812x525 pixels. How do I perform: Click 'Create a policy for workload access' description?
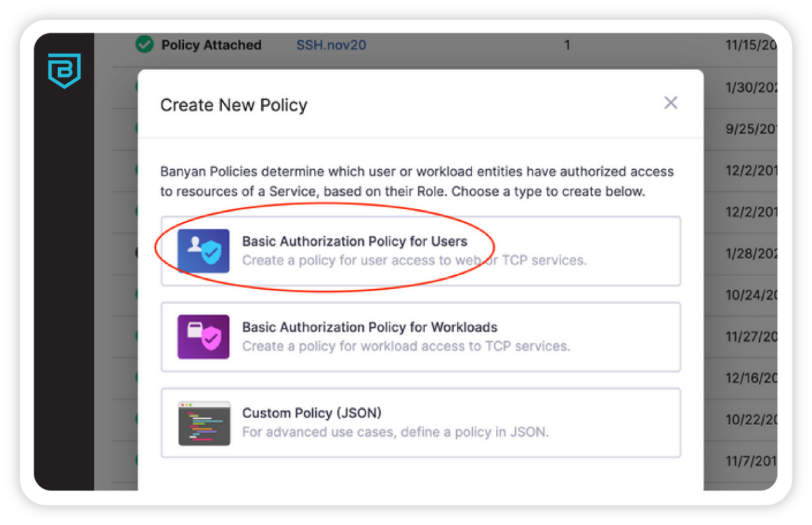406,346
